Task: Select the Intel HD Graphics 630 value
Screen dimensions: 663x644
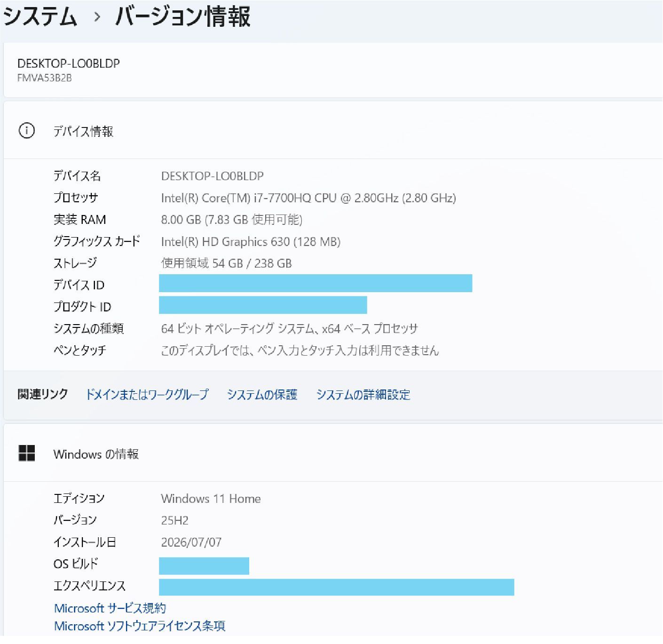Action: click(251, 242)
